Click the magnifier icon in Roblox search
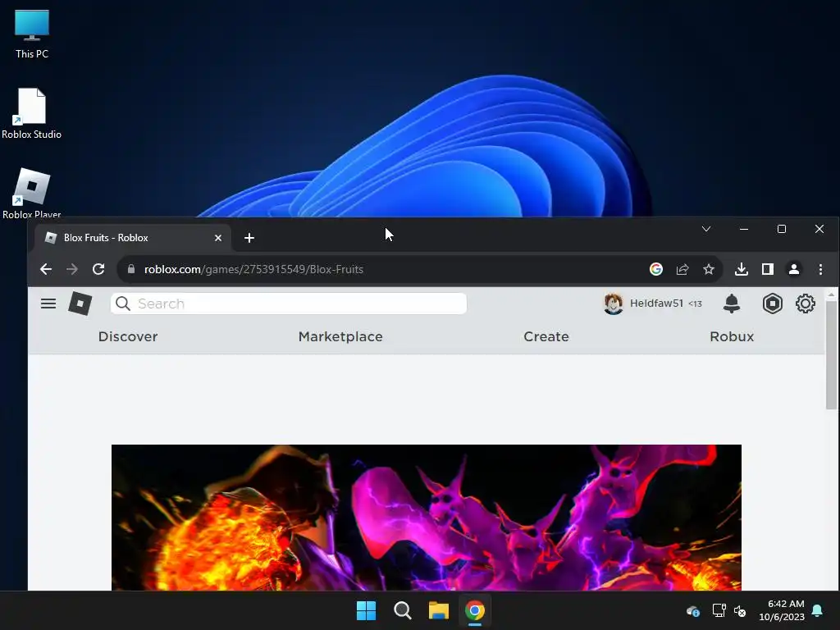The image size is (840, 630). click(123, 304)
